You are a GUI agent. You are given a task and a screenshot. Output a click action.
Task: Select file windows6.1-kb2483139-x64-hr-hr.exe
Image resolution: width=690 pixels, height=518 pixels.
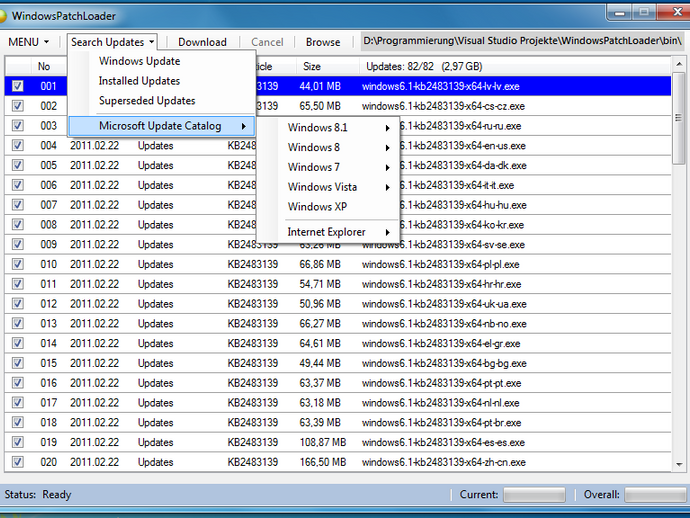tap(441, 284)
